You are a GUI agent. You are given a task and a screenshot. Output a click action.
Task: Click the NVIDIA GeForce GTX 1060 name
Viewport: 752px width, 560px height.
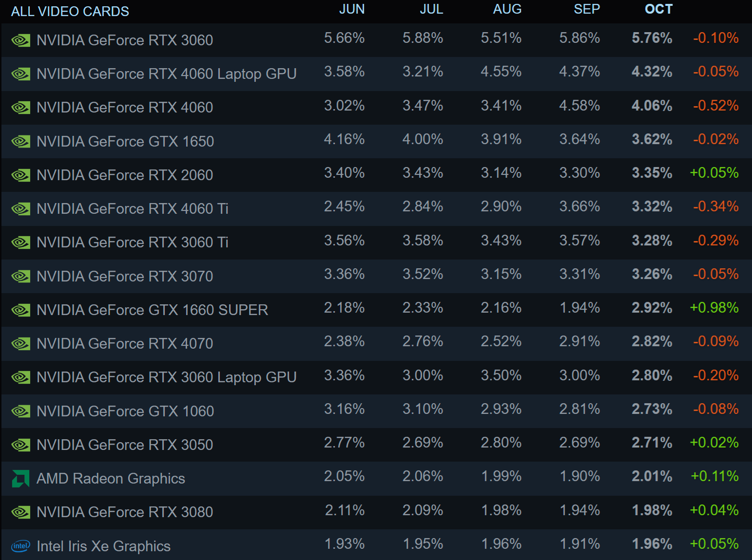125,411
